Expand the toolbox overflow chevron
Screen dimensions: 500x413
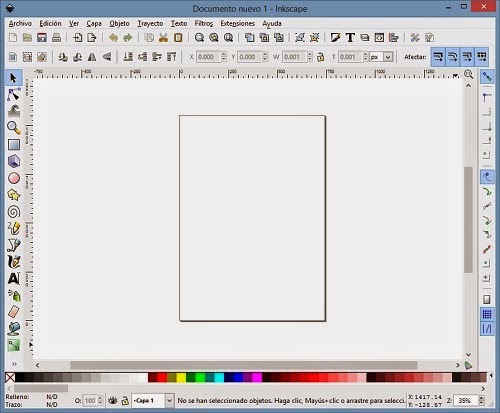[14, 364]
